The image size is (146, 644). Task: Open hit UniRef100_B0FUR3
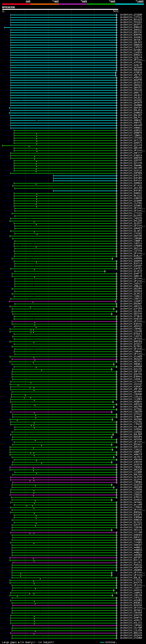tap(131, 191)
